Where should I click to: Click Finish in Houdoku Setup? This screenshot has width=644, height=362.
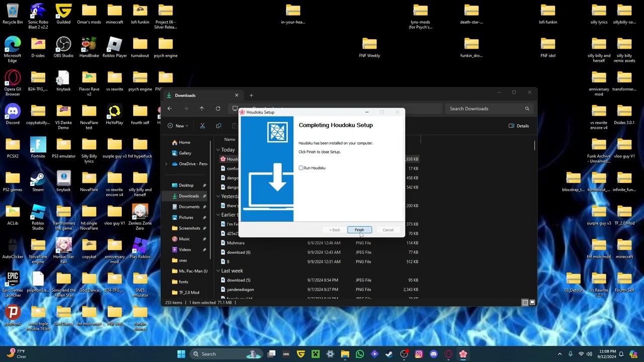[359, 230]
